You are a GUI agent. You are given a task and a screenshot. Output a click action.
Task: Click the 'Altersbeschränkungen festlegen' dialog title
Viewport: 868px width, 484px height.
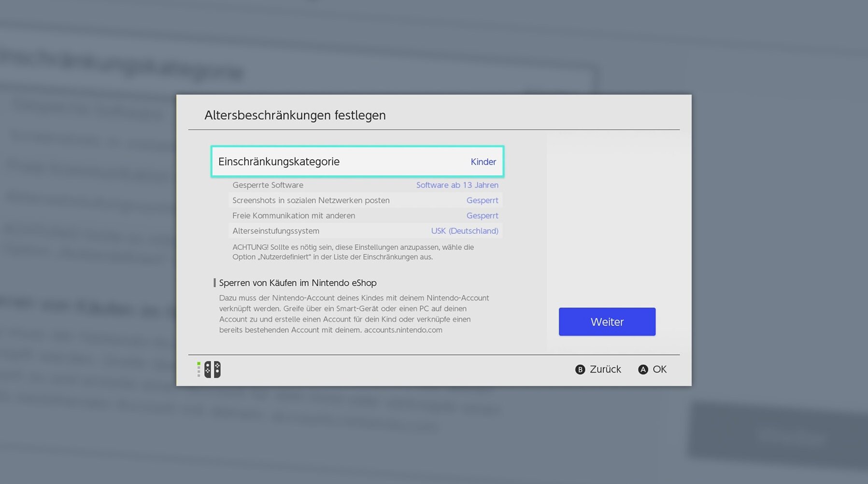pos(295,115)
